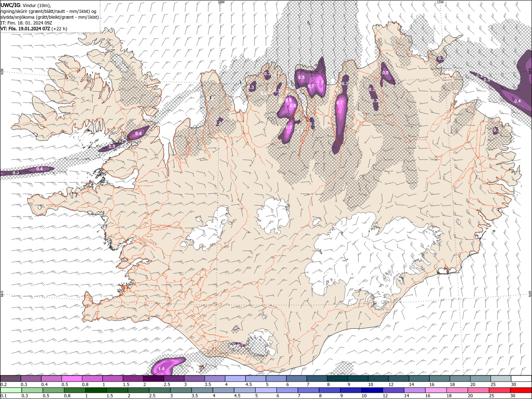Click the "IT: Fim. 18. 01. 2024 09Z" line
Viewport: 532px width, 399px height.
tap(26, 23)
